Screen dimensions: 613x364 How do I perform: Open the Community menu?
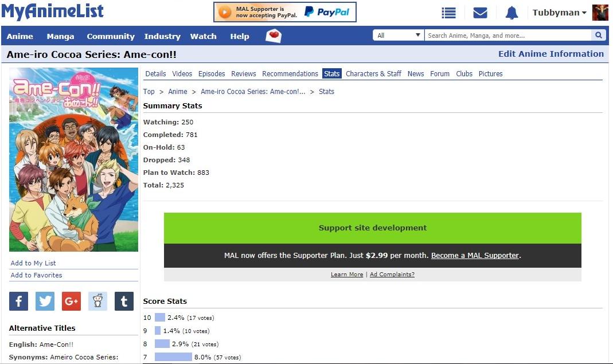(111, 36)
